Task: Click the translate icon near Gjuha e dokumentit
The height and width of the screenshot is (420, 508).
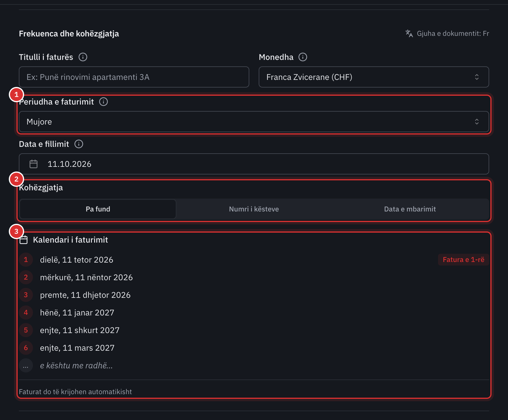Action: point(409,33)
